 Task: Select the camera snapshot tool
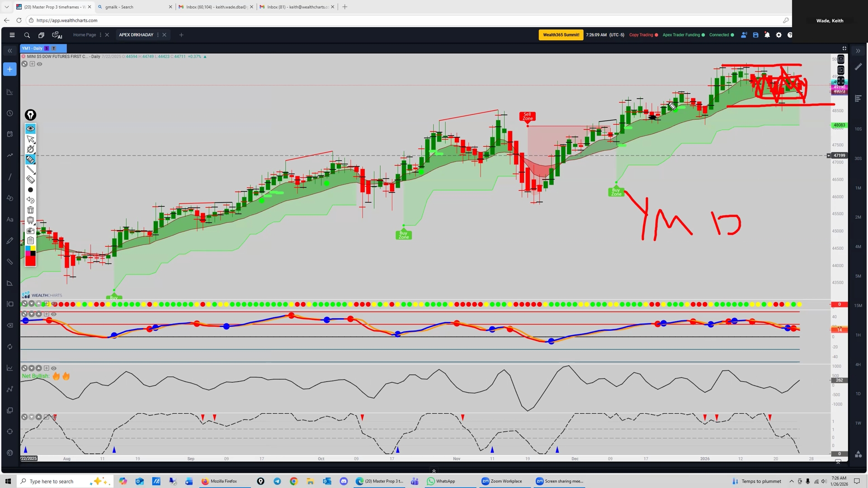click(30, 230)
